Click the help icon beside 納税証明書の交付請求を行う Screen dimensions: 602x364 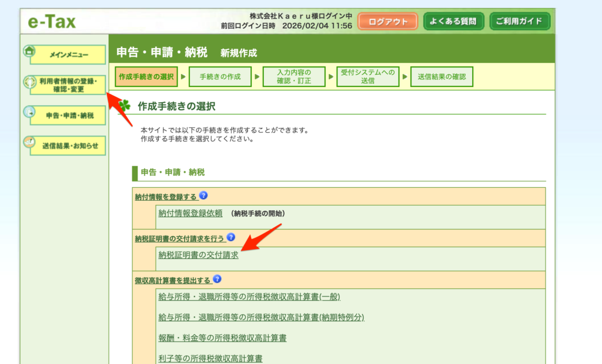[x=230, y=237]
